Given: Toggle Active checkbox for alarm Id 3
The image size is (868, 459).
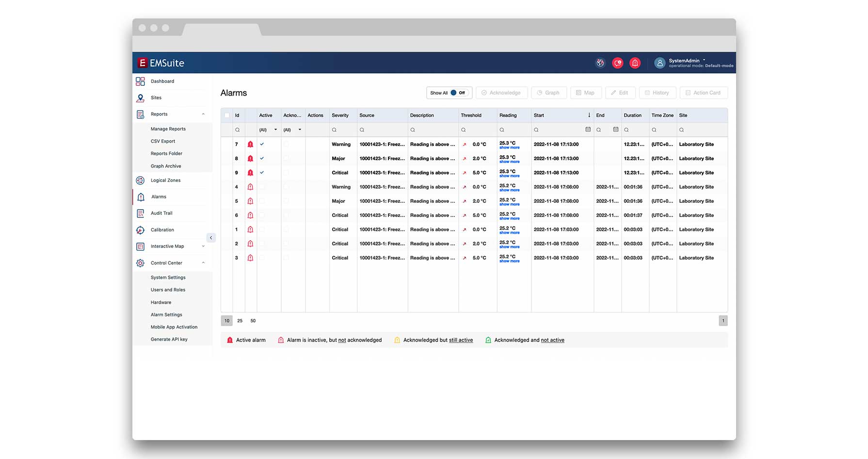Looking at the screenshot, I should [262, 258].
